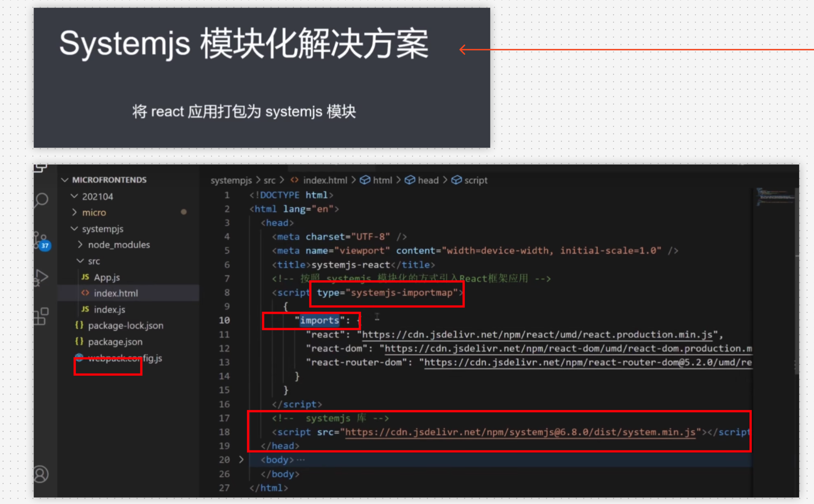
Task: Open webpack.config.js file
Action: pos(125,358)
